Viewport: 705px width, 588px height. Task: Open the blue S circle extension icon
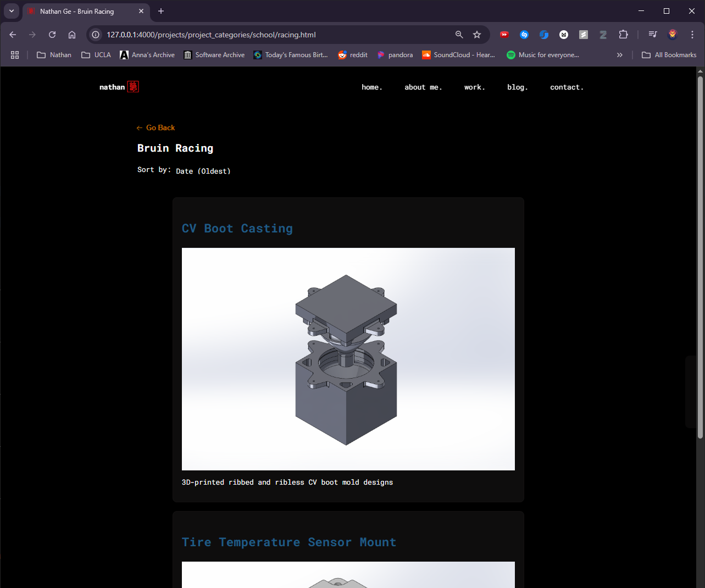pyautogui.click(x=524, y=35)
